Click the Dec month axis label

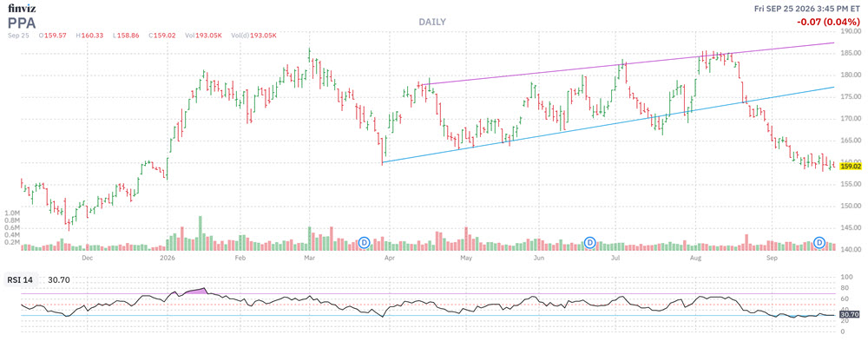pyautogui.click(x=87, y=258)
